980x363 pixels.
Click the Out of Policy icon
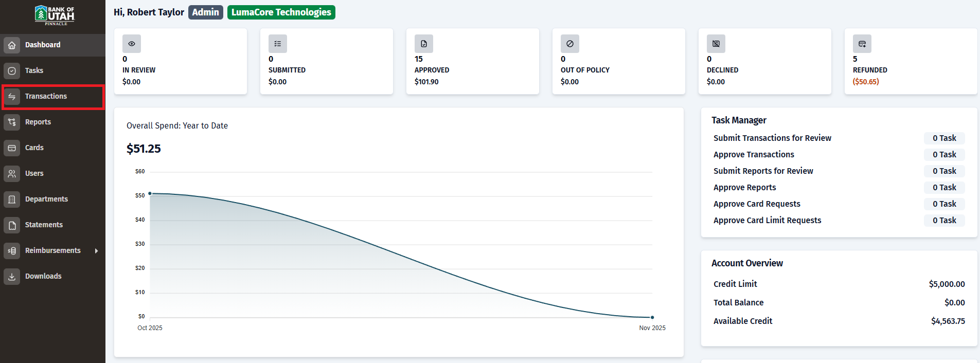pyautogui.click(x=570, y=44)
